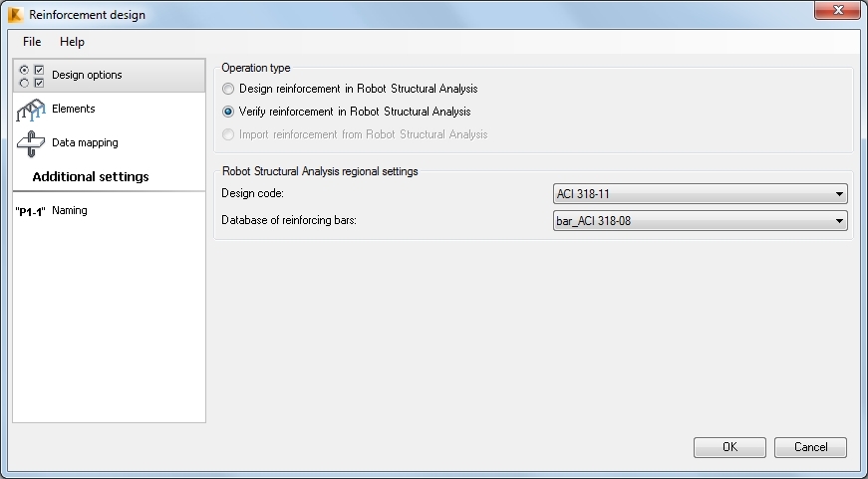Click the application logo in title bar
Image resolution: width=868 pixels, height=479 pixels.
click(x=16, y=15)
